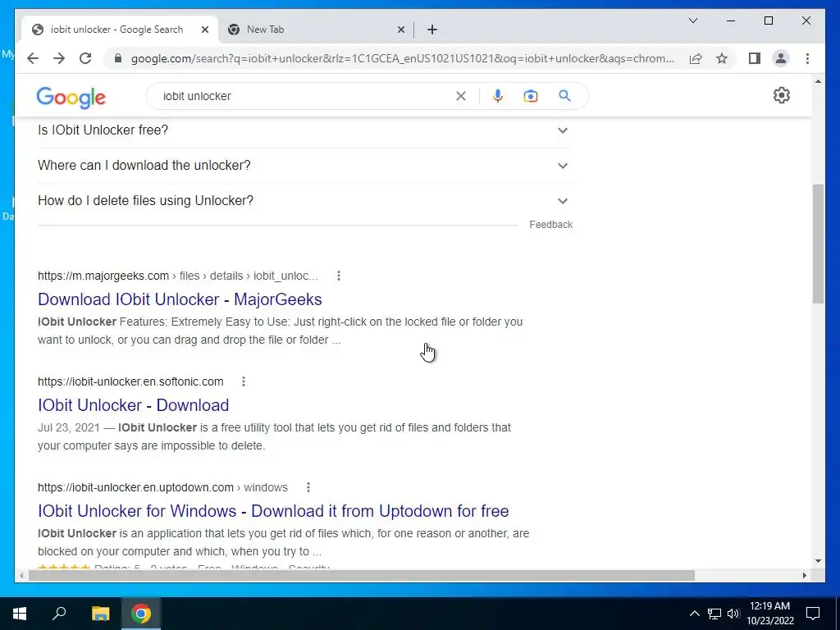Show hidden system tray icons
The width and height of the screenshot is (840, 630).
(694, 614)
